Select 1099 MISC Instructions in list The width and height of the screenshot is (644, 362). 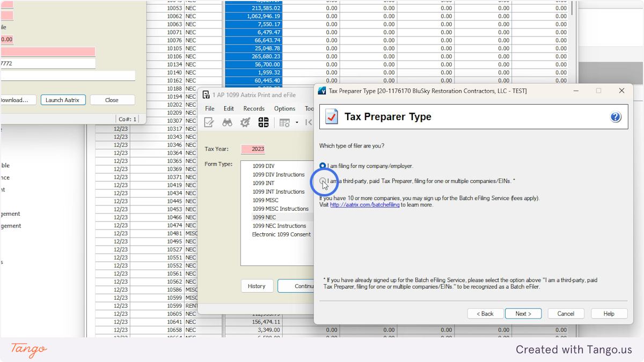[281, 209]
